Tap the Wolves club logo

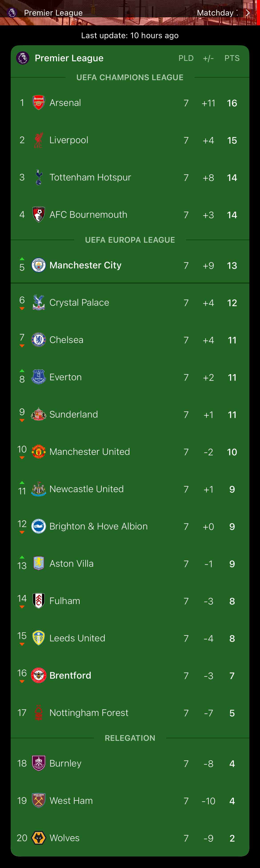click(x=38, y=838)
